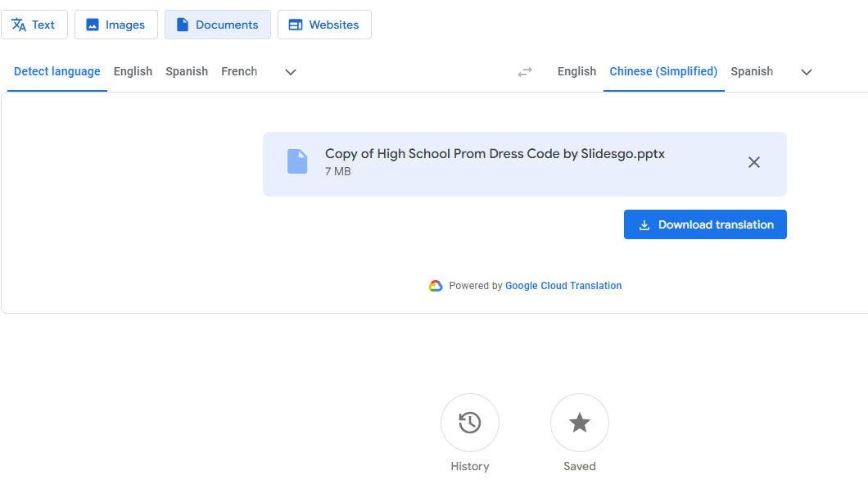Select Detect language as source

tap(57, 71)
